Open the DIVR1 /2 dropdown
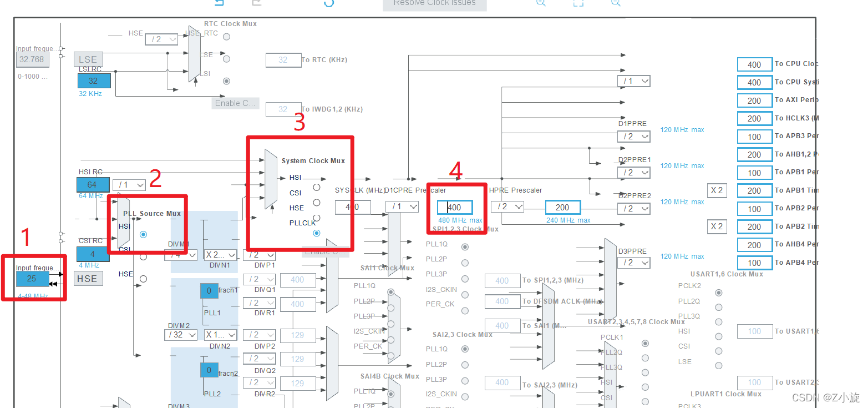Viewport: 868px width, 408px height. click(259, 303)
